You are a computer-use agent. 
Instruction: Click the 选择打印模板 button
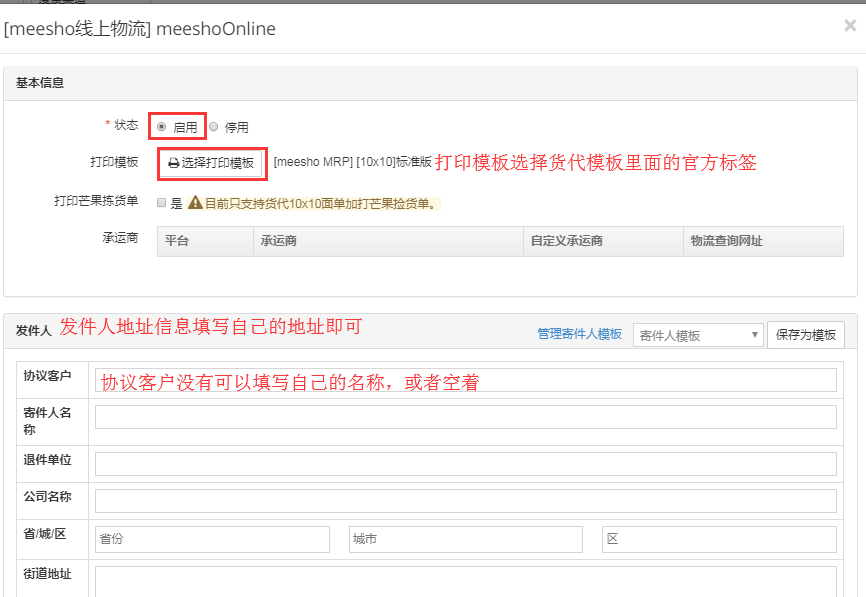pyautogui.click(x=211, y=163)
